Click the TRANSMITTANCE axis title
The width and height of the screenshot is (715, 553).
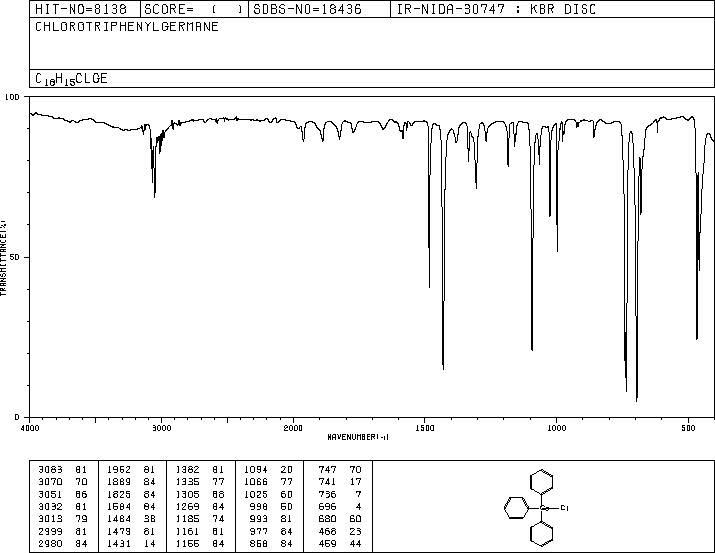tap(3, 257)
